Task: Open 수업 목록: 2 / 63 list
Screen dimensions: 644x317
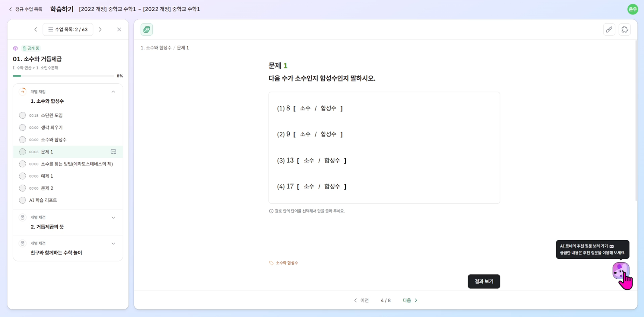Action: [68, 30]
